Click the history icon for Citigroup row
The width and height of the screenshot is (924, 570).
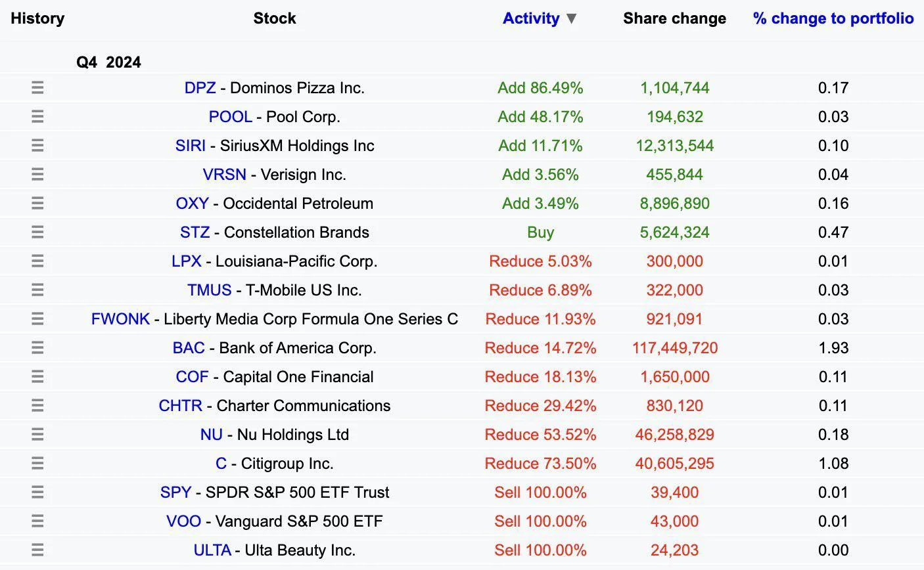[x=37, y=464]
